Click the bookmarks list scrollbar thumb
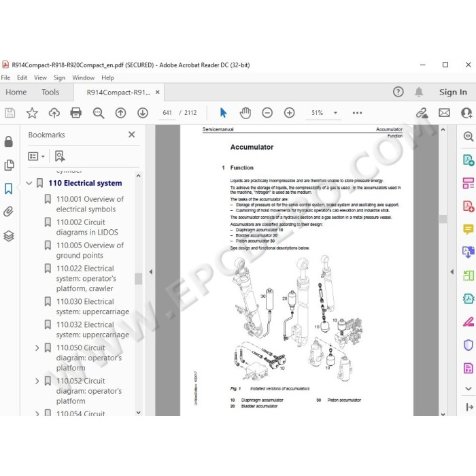Image resolution: width=476 pixels, height=476 pixels. point(139,279)
